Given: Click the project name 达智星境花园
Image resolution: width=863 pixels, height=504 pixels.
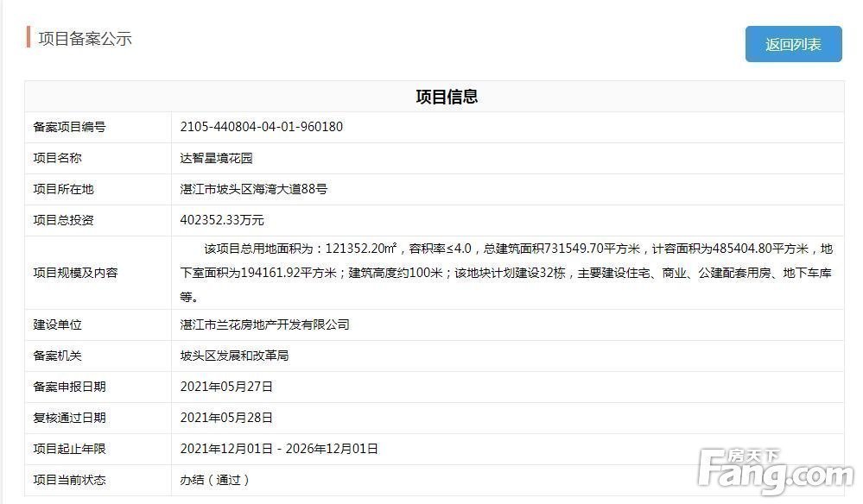Looking at the screenshot, I should click(216, 158).
